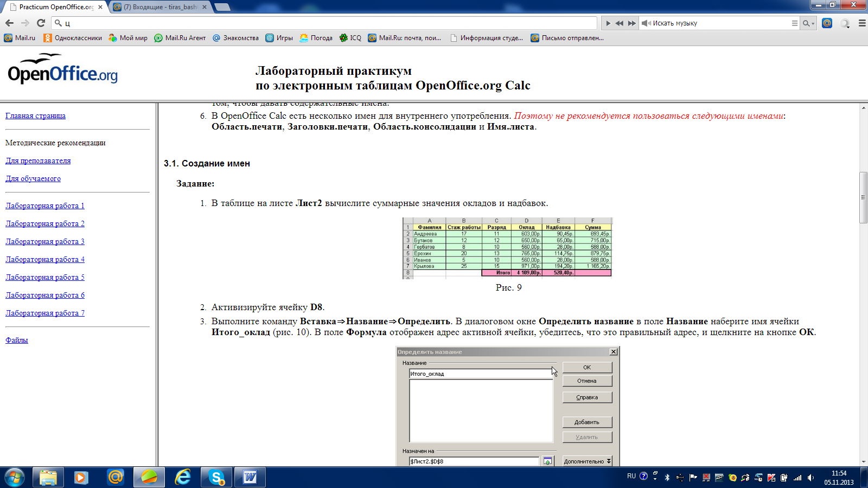Open Лабораторная работа 7 link
This screenshot has width=868, height=488.
click(45, 313)
